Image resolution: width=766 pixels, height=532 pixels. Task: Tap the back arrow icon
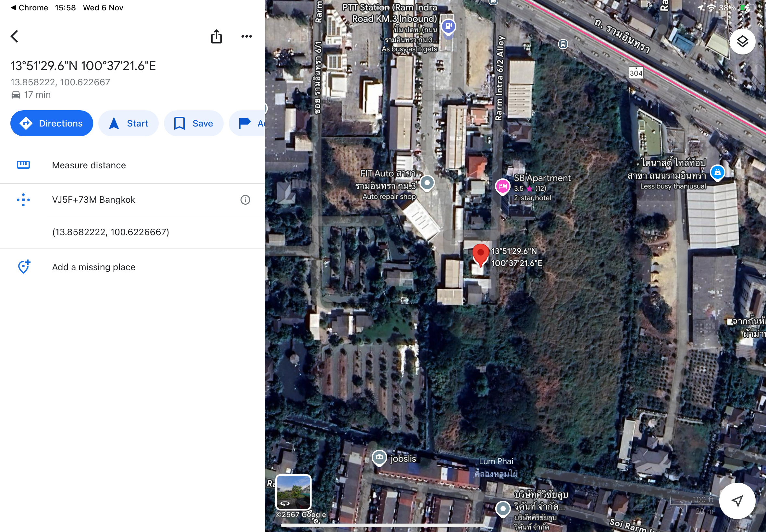coord(14,36)
